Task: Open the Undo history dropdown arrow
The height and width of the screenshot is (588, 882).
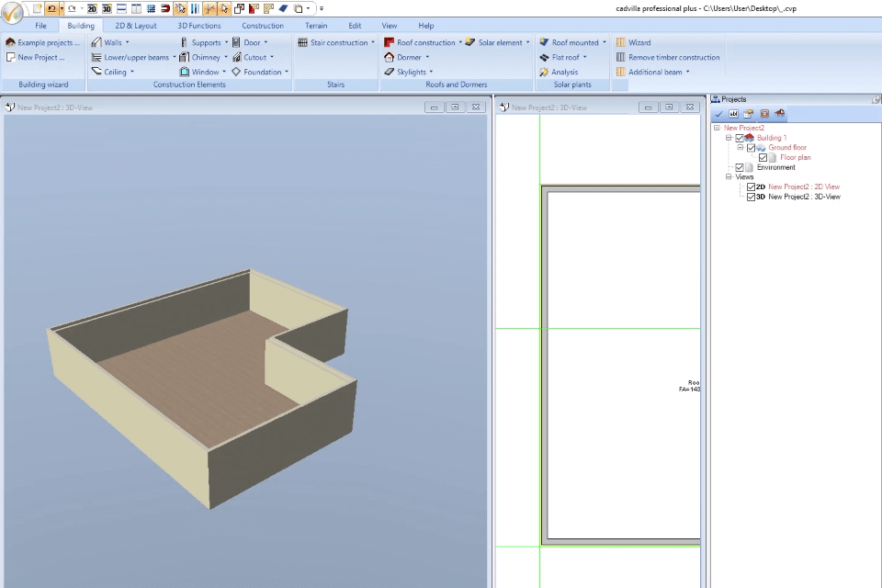Action: point(62,8)
